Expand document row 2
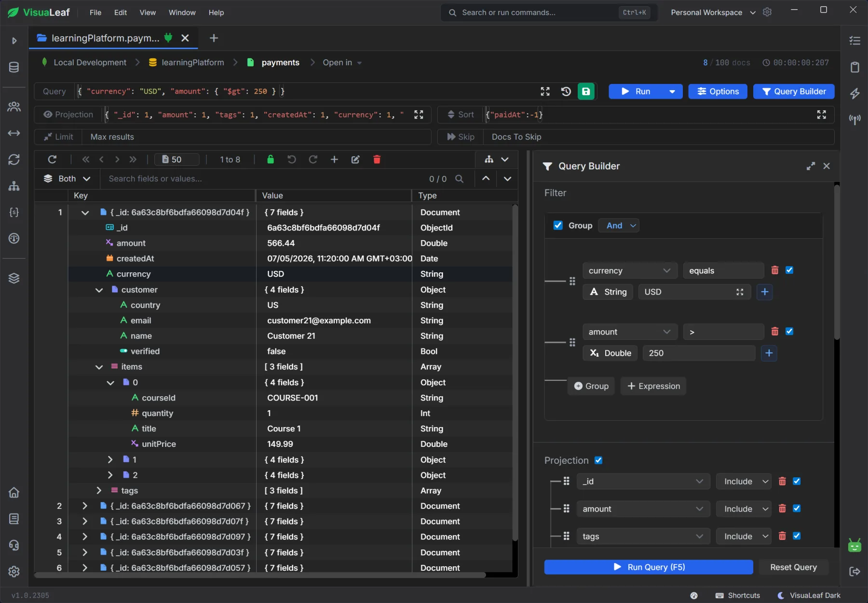Screen dimensions: 868x603 tap(85, 506)
